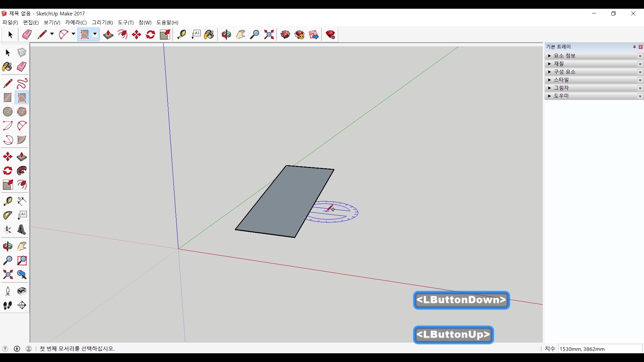Close the 재질 panel with its X
This screenshot has width=644, height=362.
[640, 64]
